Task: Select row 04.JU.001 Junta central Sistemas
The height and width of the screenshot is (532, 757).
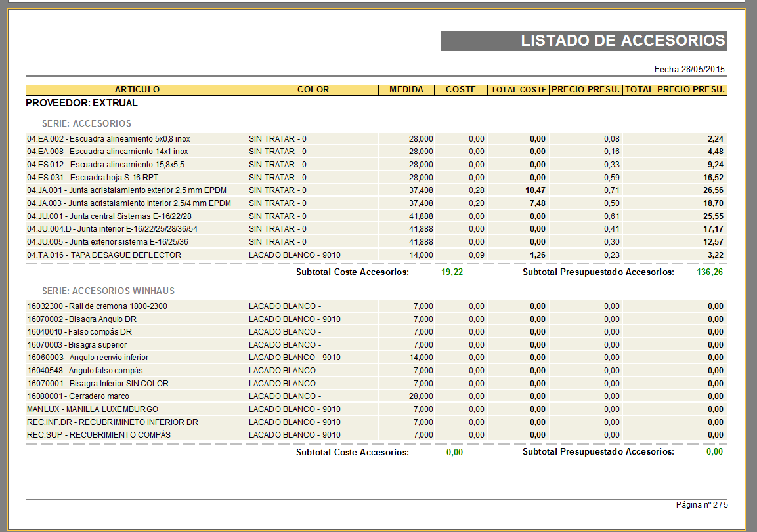Action: (x=376, y=216)
